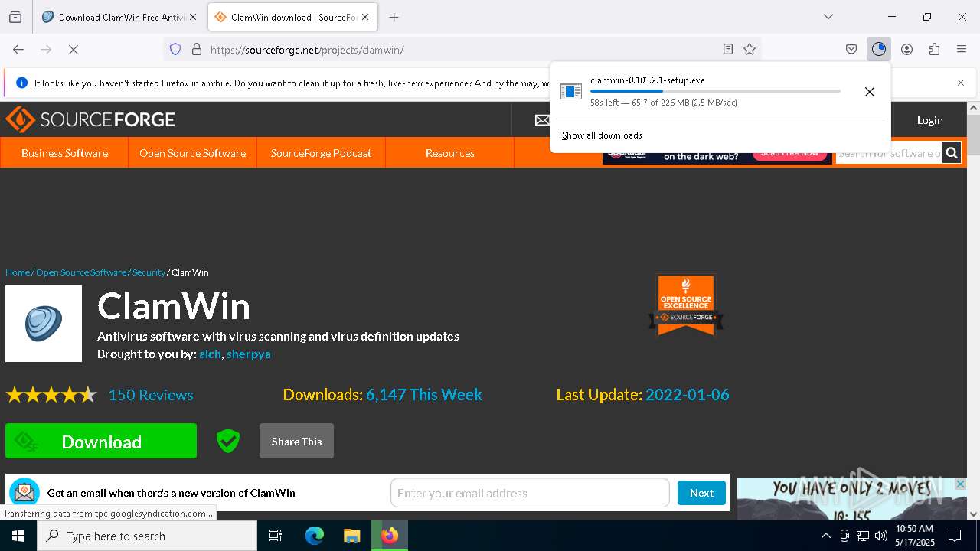Click the Login link
This screenshot has height=551, width=980.
tap(929, 120)
